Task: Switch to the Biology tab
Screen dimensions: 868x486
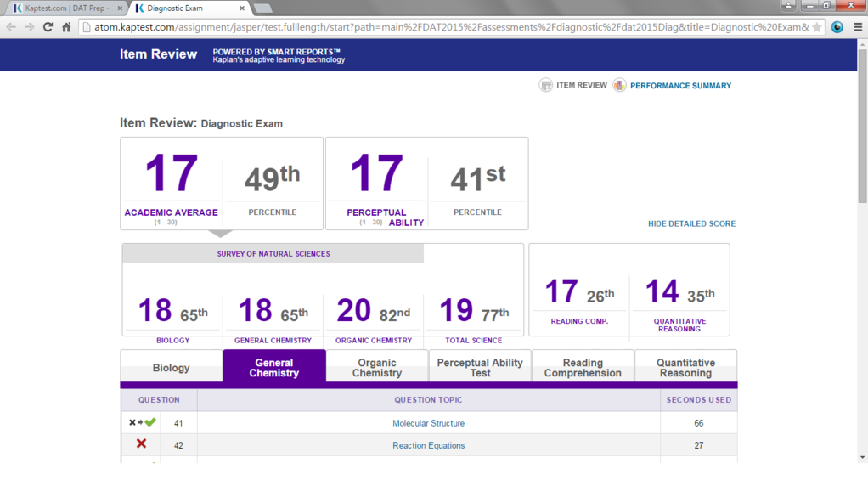Action: click(171, 368)
